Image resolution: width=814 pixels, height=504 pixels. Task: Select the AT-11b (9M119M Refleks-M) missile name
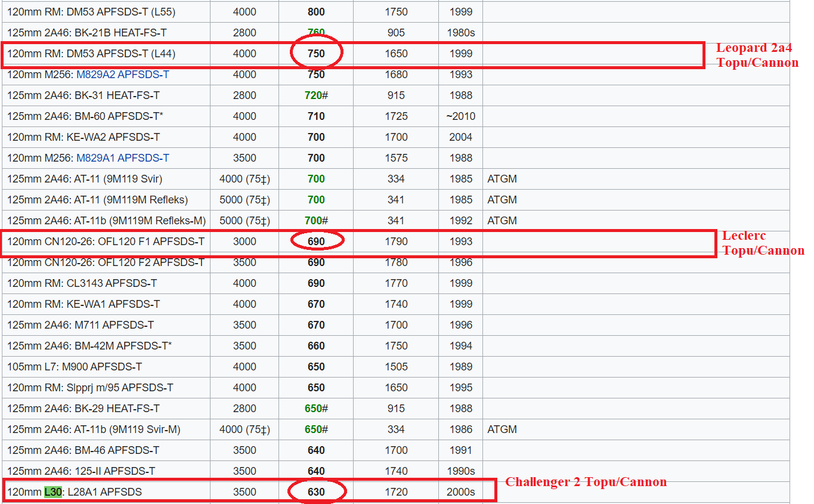point(140,221)
